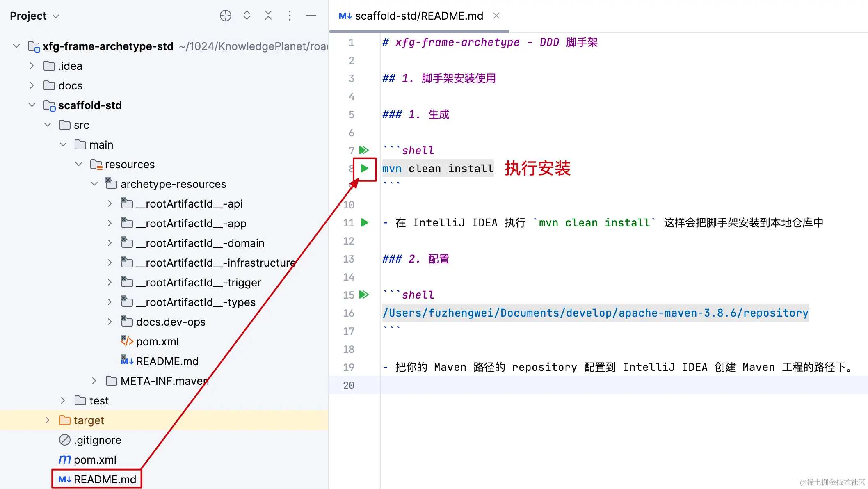Expand the __rootArtifactId__-infrastructure folder
The image size is (868, 489).
[x=110, y=263]
